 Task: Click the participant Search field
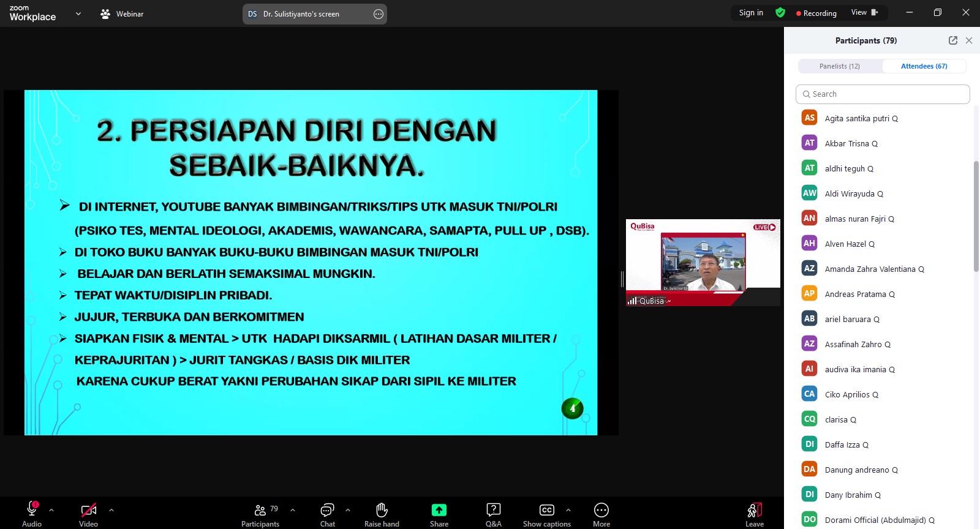coord(883,94)
